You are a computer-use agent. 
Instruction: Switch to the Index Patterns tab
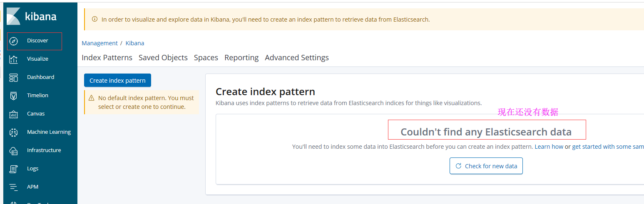click(107, 58)
